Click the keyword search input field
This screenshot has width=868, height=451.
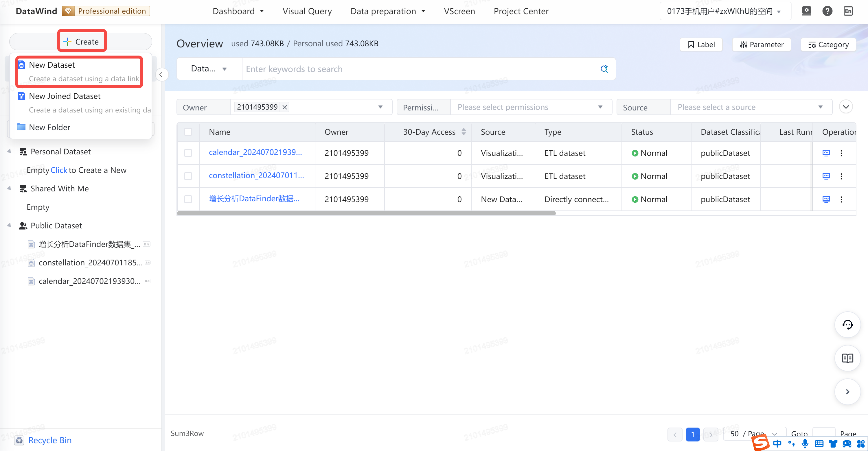tap(420, 69)
